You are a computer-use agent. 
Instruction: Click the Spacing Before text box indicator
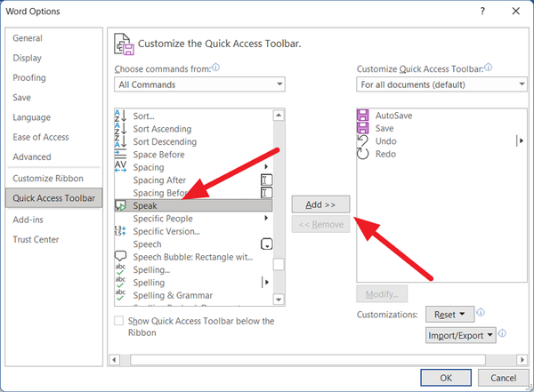coord(267,193)
